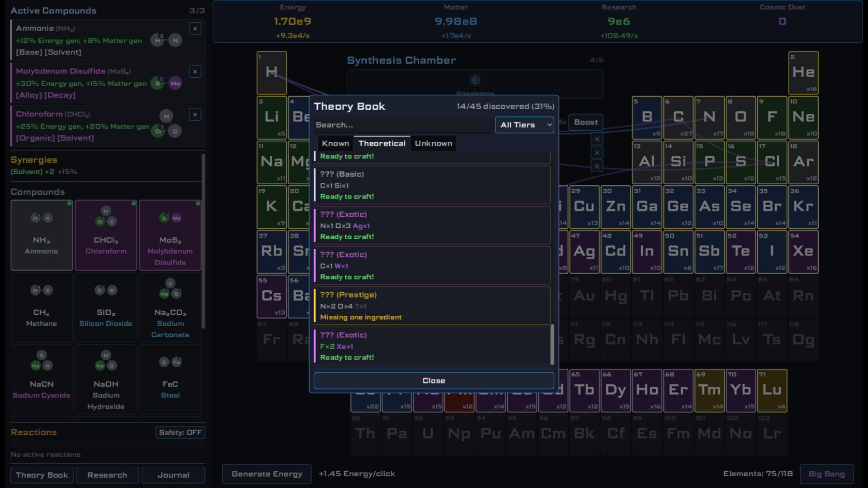Select the Hydrogen tile on the periodic table
868x488 pixels.
coord(271,73)
